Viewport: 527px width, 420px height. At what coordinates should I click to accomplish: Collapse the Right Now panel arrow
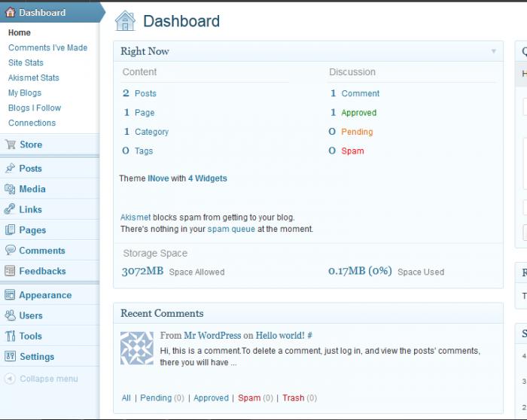(x=494, y=51)
